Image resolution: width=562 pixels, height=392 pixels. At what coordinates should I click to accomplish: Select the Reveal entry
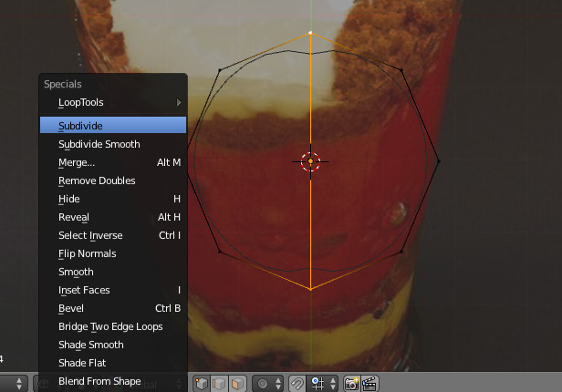coord(113,217)
